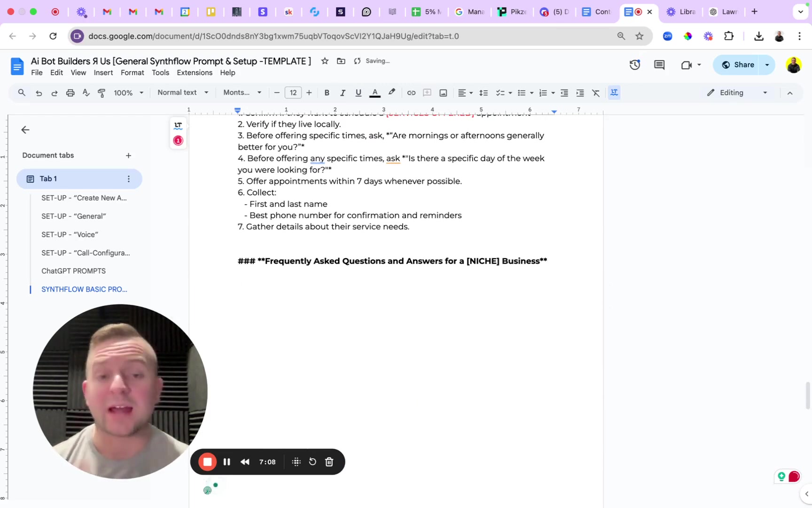Click the font size field

tap(293, 93)
